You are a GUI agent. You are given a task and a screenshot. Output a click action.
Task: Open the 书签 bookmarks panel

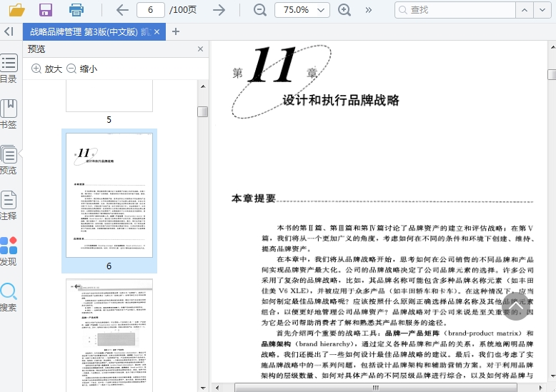[x=9, y=114]
